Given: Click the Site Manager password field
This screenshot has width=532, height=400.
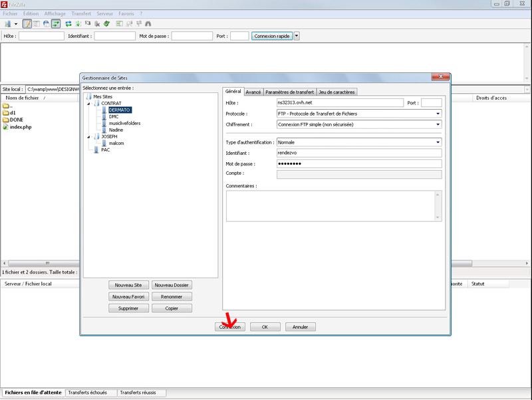Looking at the screenshot, I should point(359,163).
